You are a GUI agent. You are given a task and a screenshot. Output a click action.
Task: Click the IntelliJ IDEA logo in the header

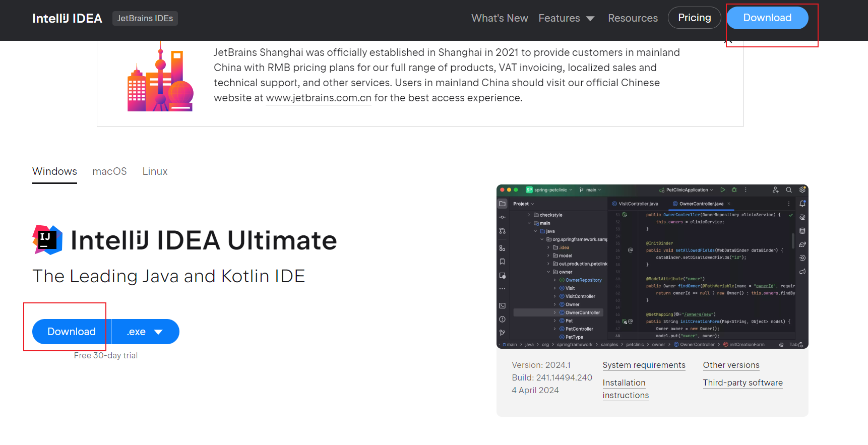(x=67, y=18)
